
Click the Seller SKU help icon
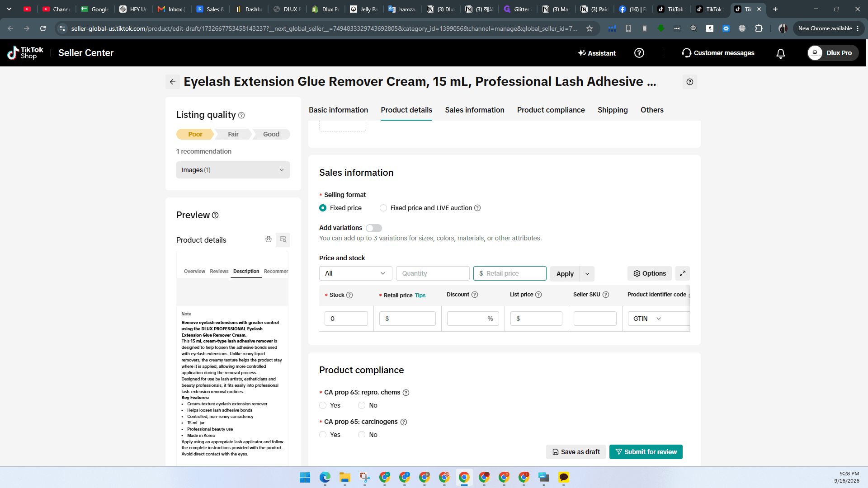click(x=606, y=295)
